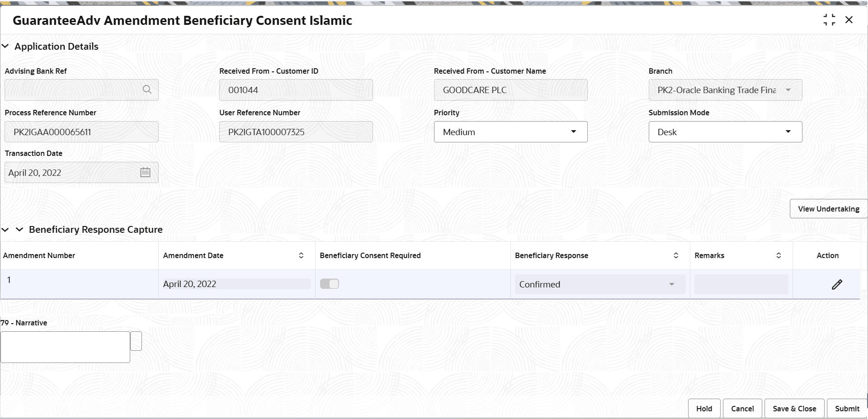Click the Application Details section title
The image size is (868, 419).
[x=56, y=46]
